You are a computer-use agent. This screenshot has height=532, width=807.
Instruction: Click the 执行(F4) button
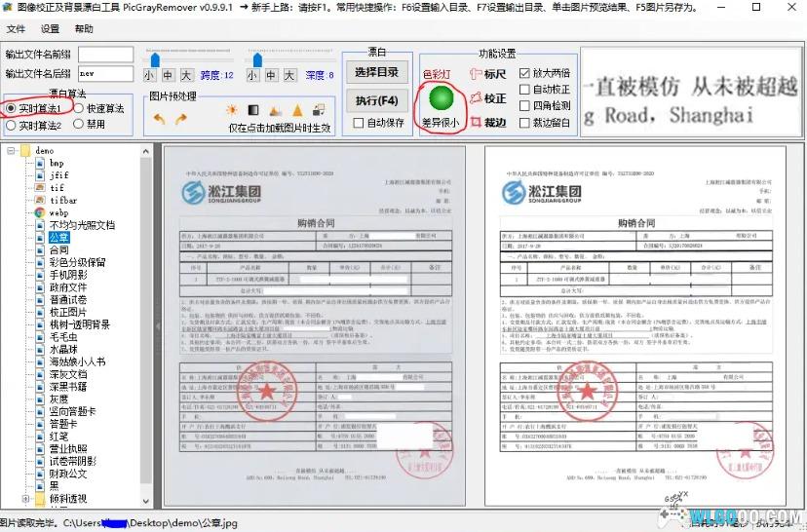point(377,100)
